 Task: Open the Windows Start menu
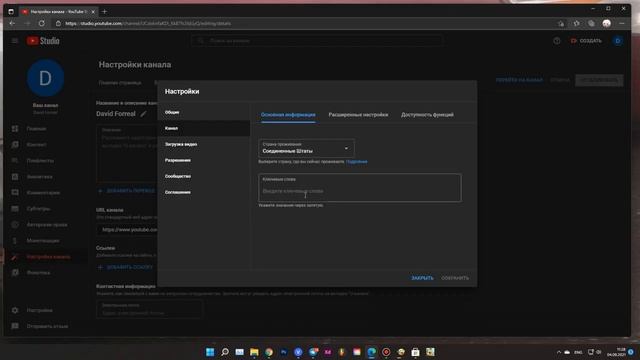(x=210, y=352)
